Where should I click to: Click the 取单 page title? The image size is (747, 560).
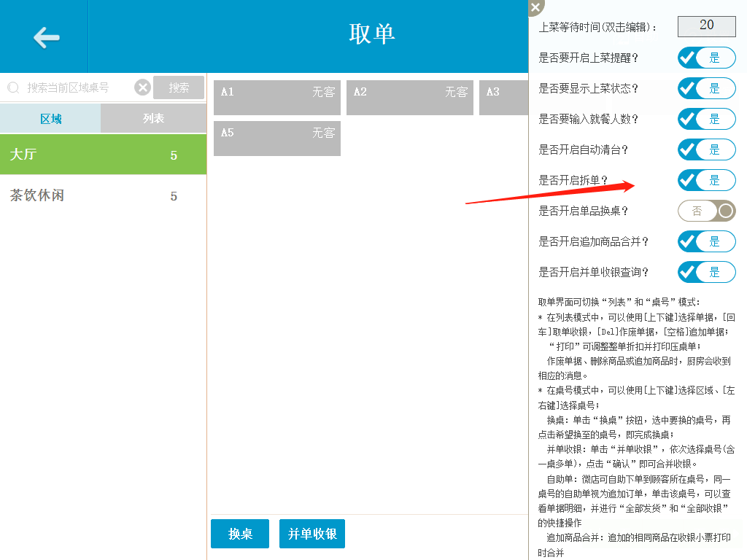click(371, 34)
